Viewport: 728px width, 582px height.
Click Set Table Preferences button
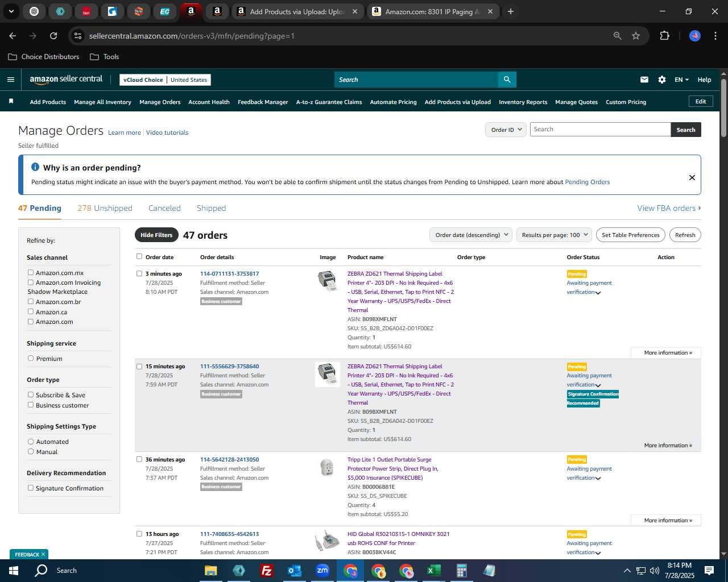pyautogui.click(x=631, y=235)
